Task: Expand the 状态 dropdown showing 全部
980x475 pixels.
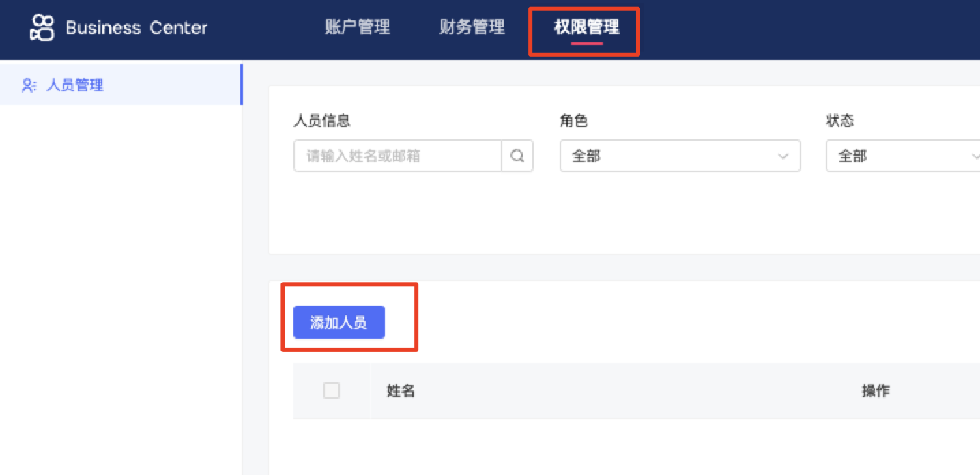Action: (903, 156)
